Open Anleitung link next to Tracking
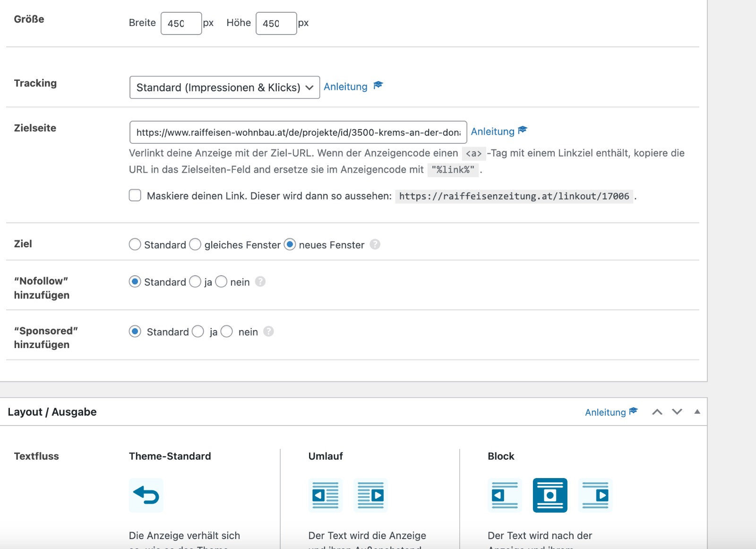Screen dimensions: 756x549 [353, 87]
